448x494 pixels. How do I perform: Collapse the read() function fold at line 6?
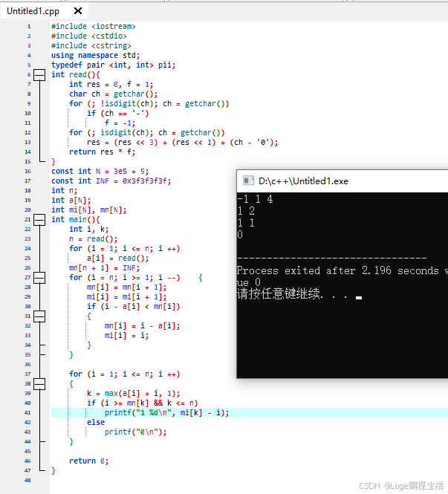click(39, 75)
